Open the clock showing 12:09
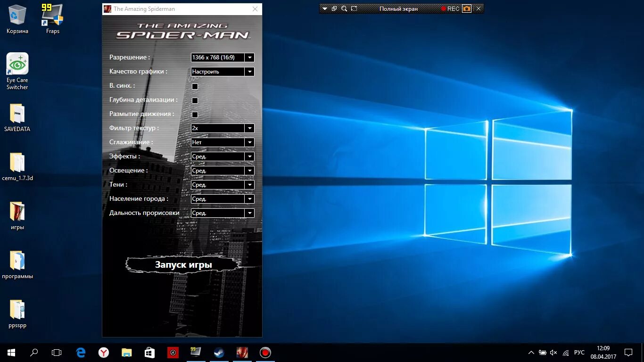644x362 pixels. (603, 353)
